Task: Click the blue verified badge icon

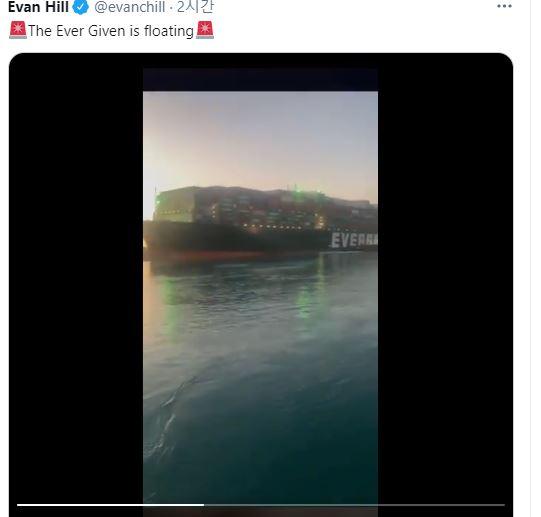Action: 81,7
